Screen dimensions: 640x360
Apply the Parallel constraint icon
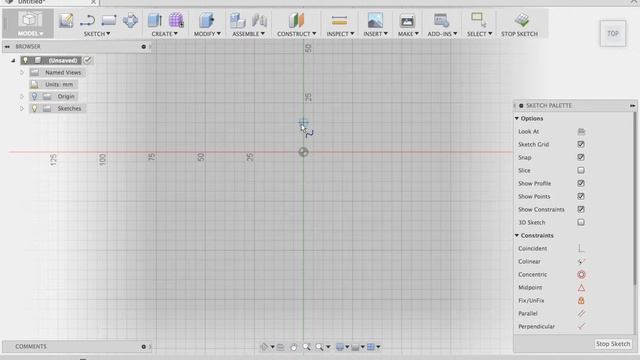coord(581,313)
